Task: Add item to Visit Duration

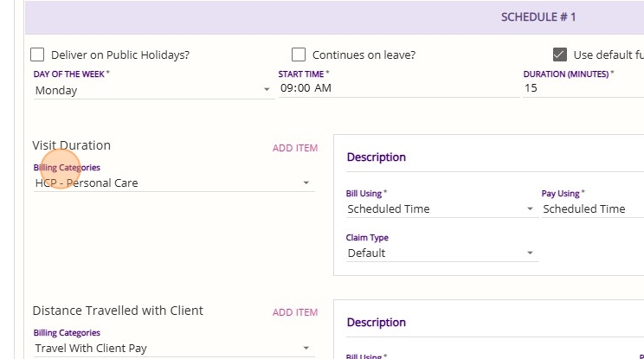Action: coord(295,148)
